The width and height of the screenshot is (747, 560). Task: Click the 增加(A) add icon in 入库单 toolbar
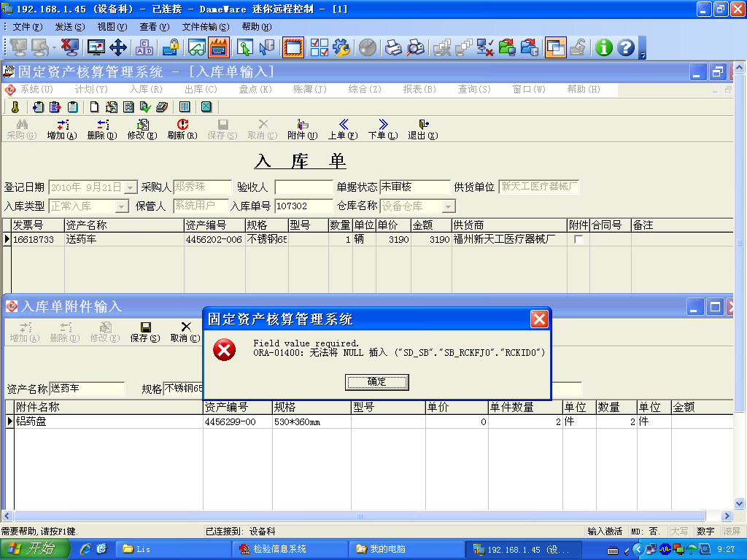pyautogui.click(x=62, y=130)
